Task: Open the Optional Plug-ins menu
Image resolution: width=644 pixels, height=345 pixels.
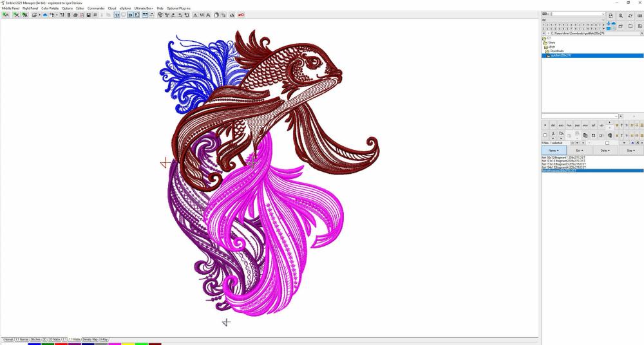Action: coord(178,8)
